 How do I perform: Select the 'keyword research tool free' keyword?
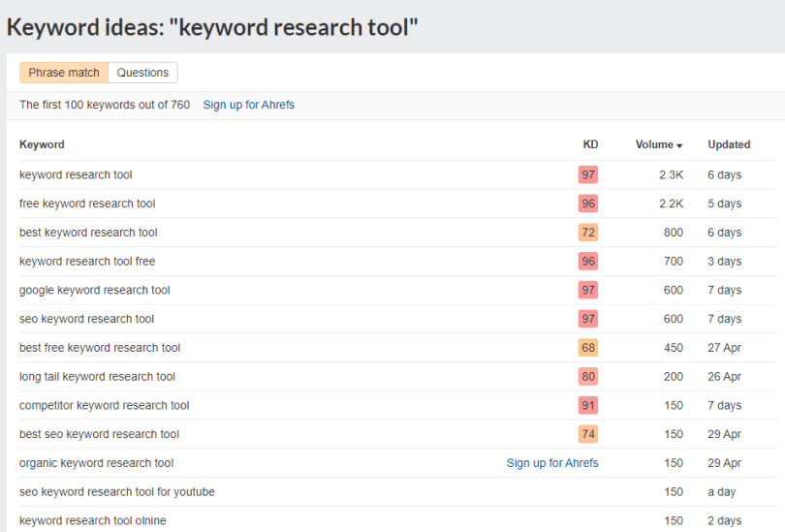(x=87, y=261)
